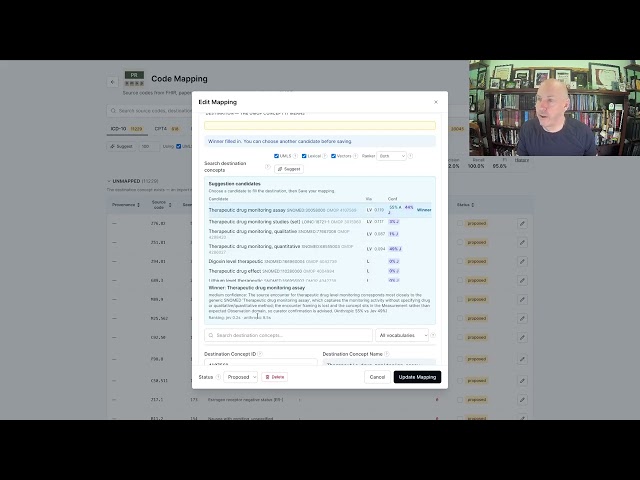Select Therapeutic drug monitoring, quantitative candidate
Image resolution: width=640 pixels, height=480 pixels.
pos(320,249)
